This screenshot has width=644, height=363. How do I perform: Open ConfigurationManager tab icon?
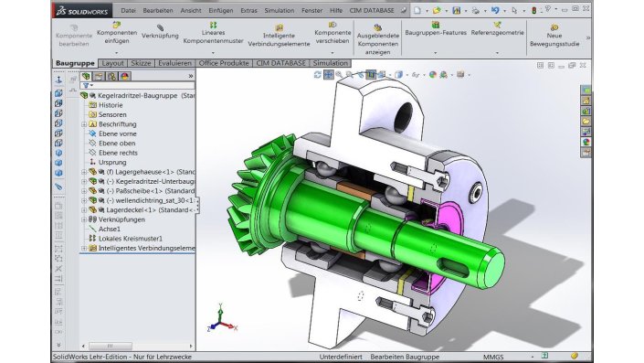point(111,76)
